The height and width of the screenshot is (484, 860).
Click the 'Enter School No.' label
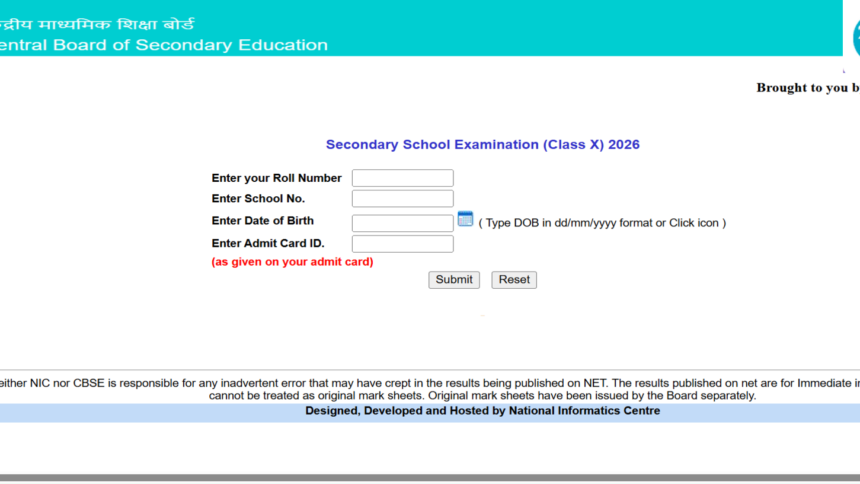(x=258, y=199)
